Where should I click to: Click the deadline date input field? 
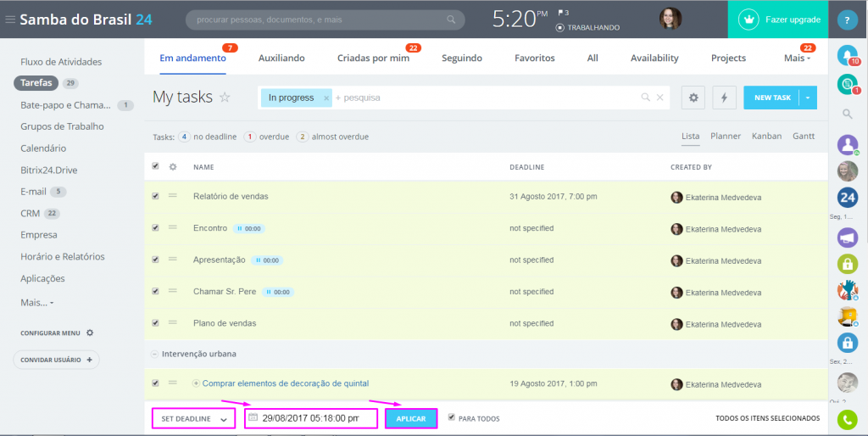click(x=311, y=419)
